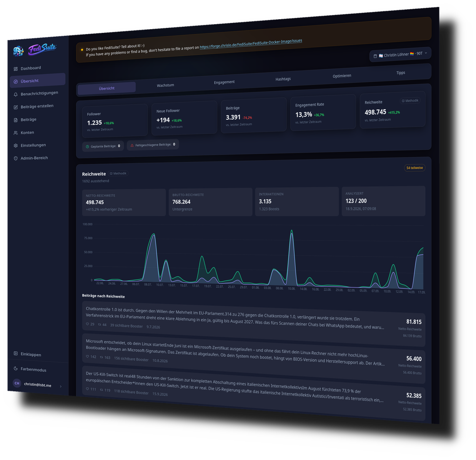
Task: Click the Benachrichtigungen bell icon
Action: tap(15, 94)
